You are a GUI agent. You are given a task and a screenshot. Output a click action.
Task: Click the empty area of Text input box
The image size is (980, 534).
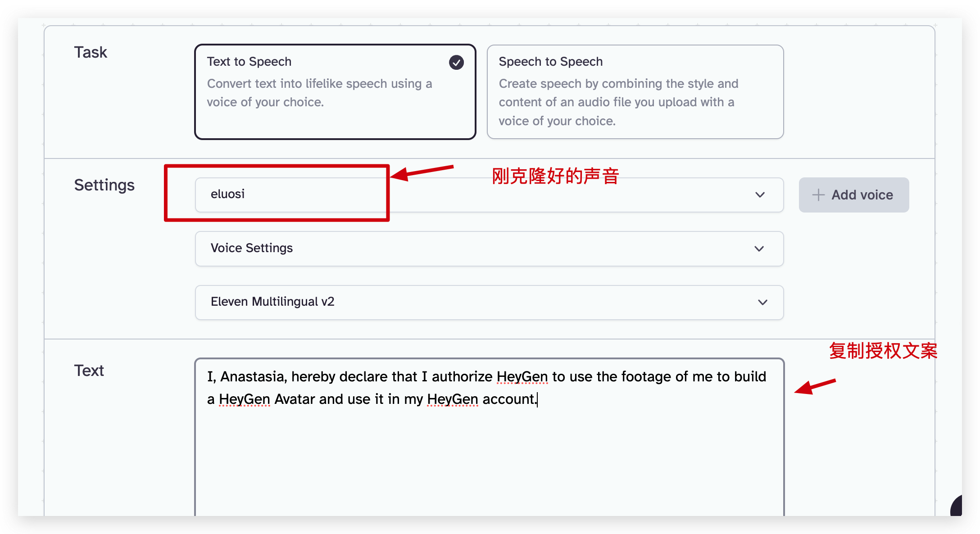489,464
